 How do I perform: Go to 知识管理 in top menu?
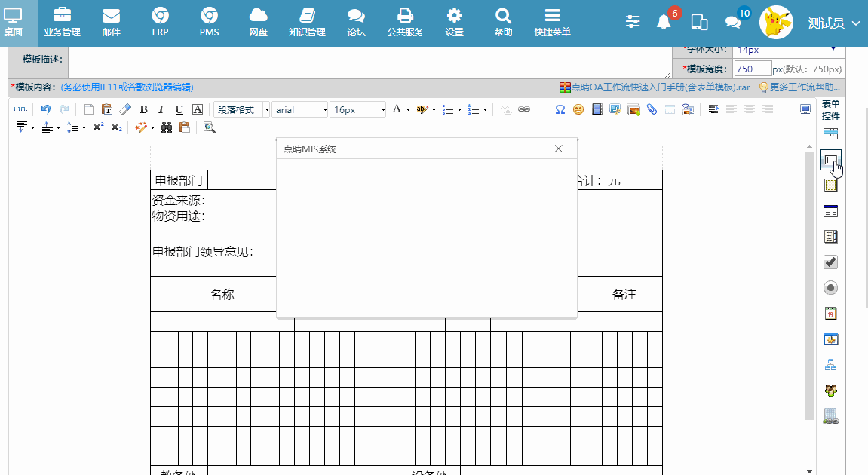(x=307, y=23)
